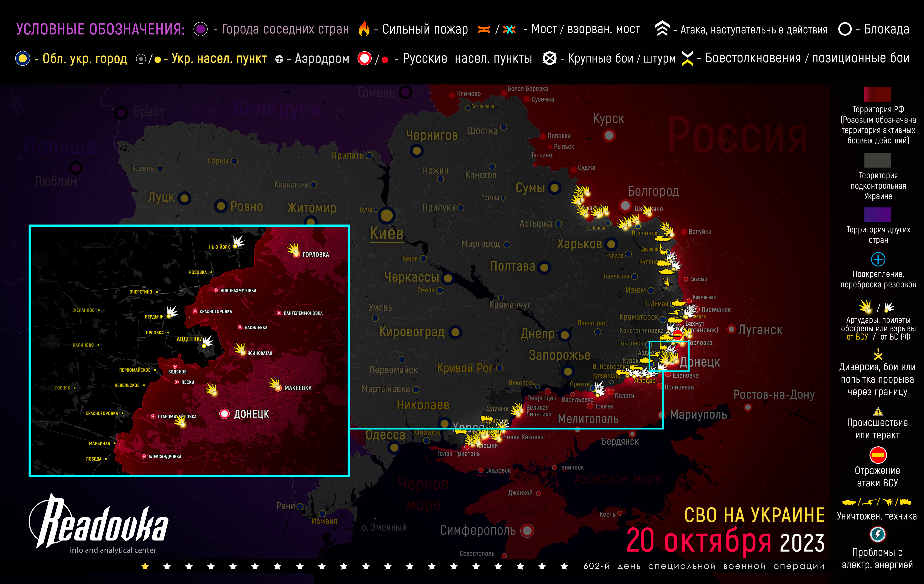
Task: Click the "Мариуполь" map label
Action: (698, 415)
